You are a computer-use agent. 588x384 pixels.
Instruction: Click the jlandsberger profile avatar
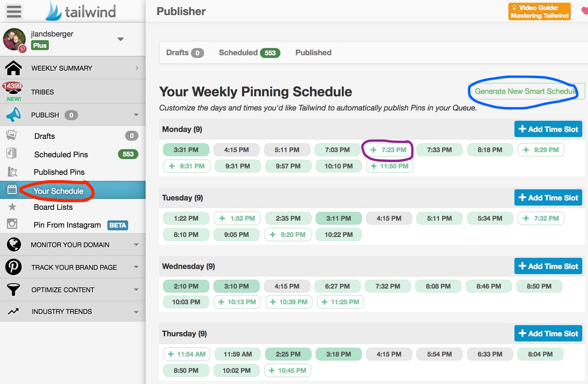point(14,40)
